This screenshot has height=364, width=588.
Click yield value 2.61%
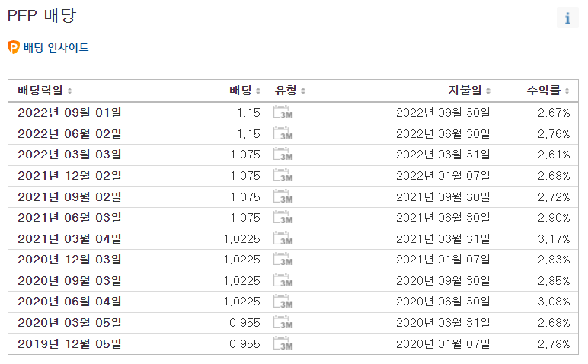coord(554,155)
